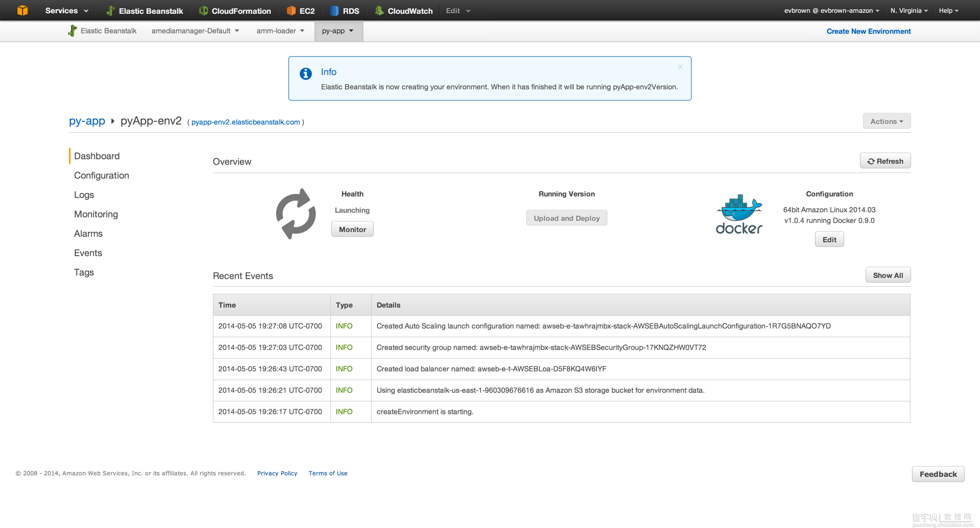Click the Feedback button

pos(938,474)
